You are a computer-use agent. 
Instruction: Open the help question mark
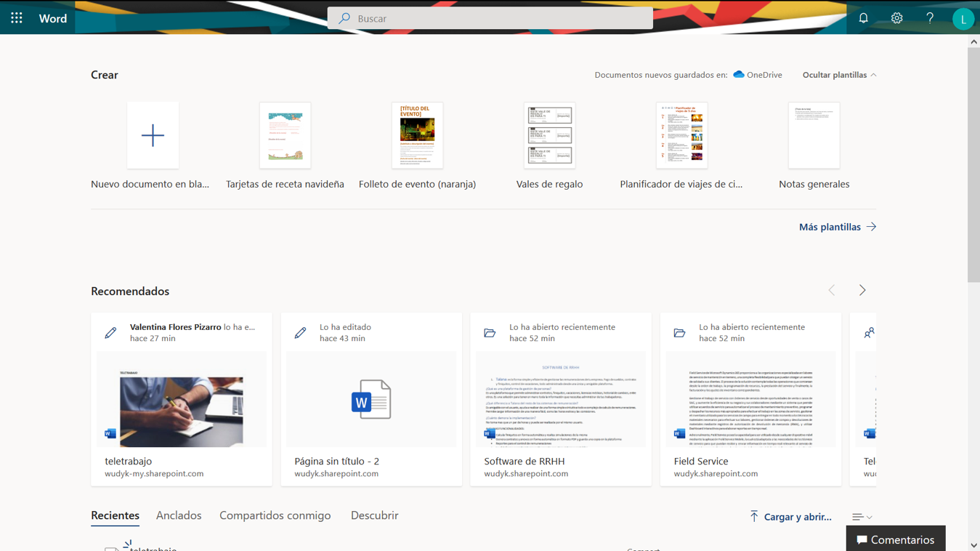click(930, 18)
